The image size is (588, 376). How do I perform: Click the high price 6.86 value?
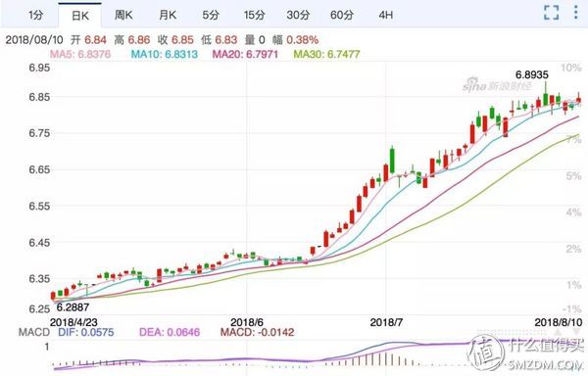[139, 40]
